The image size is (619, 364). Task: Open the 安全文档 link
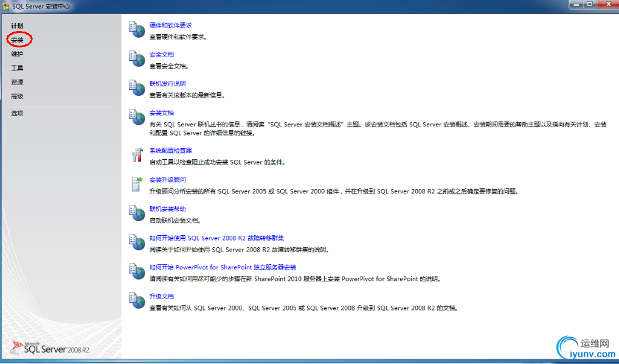[162, 55]
